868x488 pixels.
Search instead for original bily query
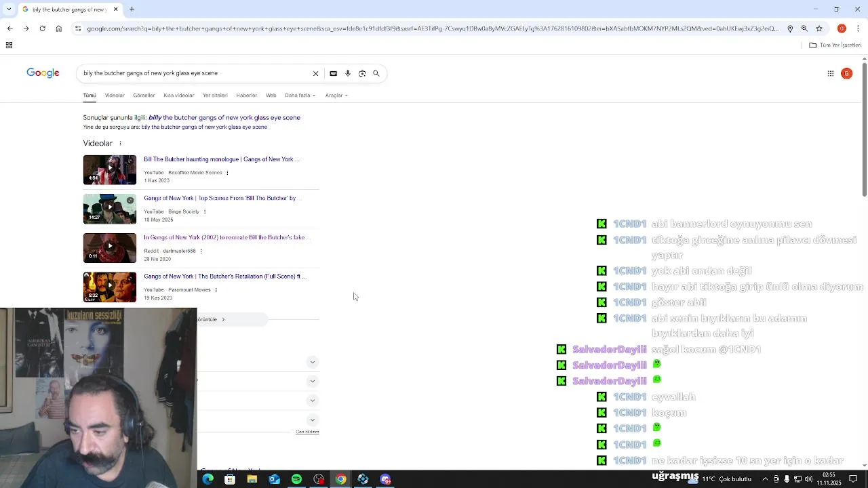coord(204,127)
